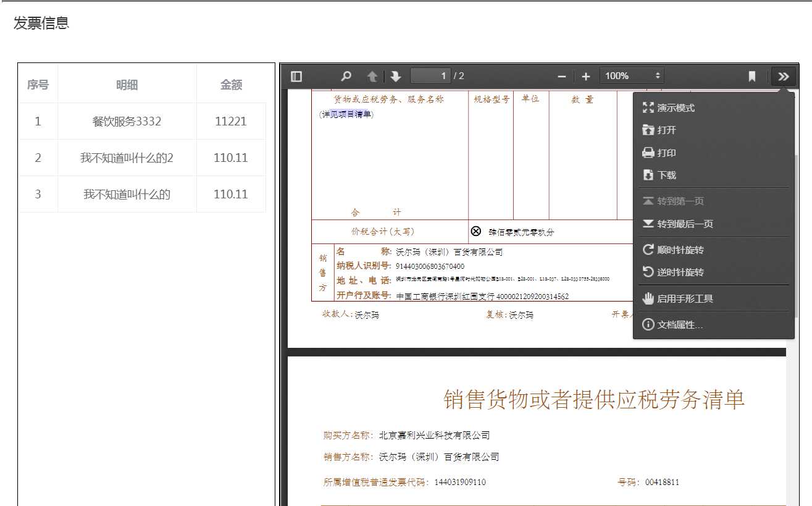Choose 打开 to open a file
The height and width of the screenshot is (506, 812).
[713, 130]
